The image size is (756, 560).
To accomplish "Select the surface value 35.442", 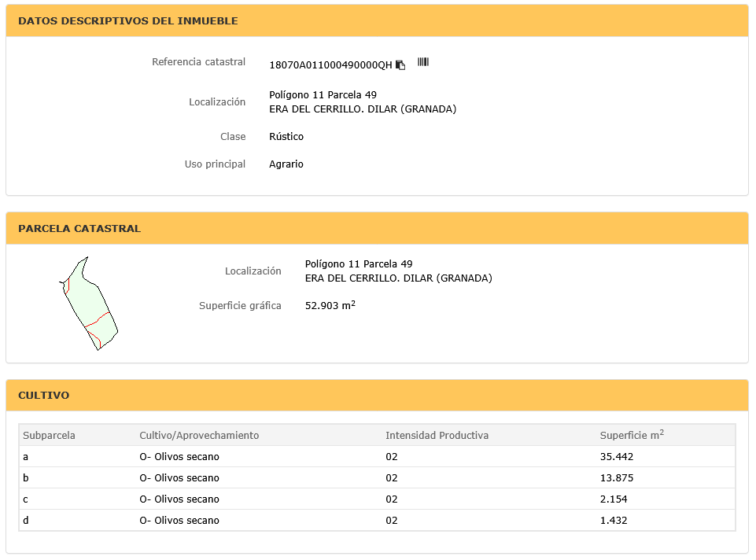I will 617,456.
